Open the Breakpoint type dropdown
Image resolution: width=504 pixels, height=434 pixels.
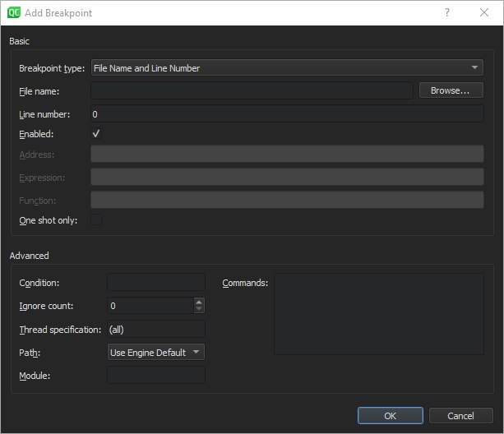pyautogui.click(x=287, y=67)
